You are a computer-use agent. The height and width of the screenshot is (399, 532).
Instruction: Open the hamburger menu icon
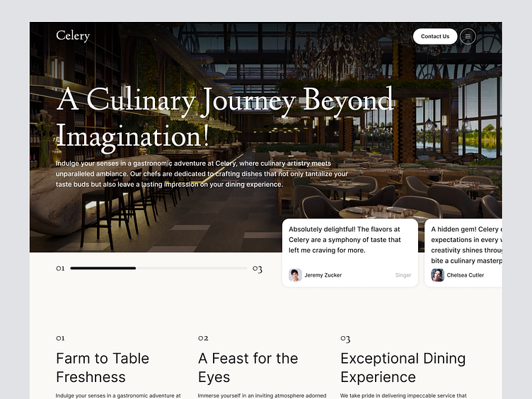(468, 36)
